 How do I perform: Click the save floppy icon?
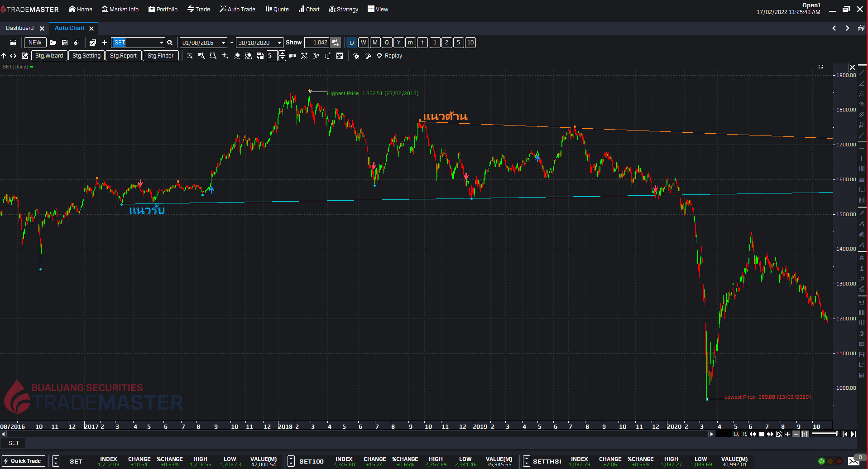65,43
